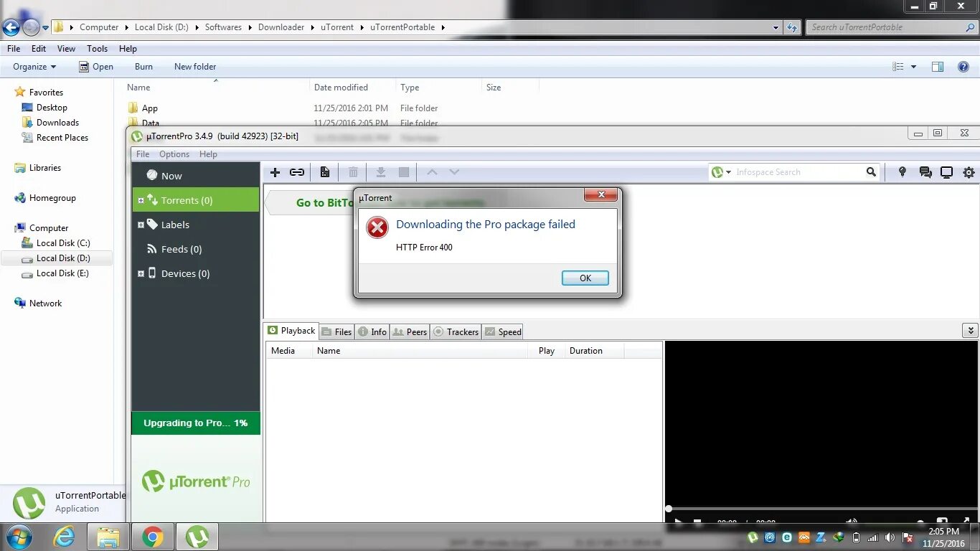Image resolution: width=980 pixels, height=551 pixels.
Task: Create new torrent document icon
Action: pyautogui.click(x=325, y=172)
